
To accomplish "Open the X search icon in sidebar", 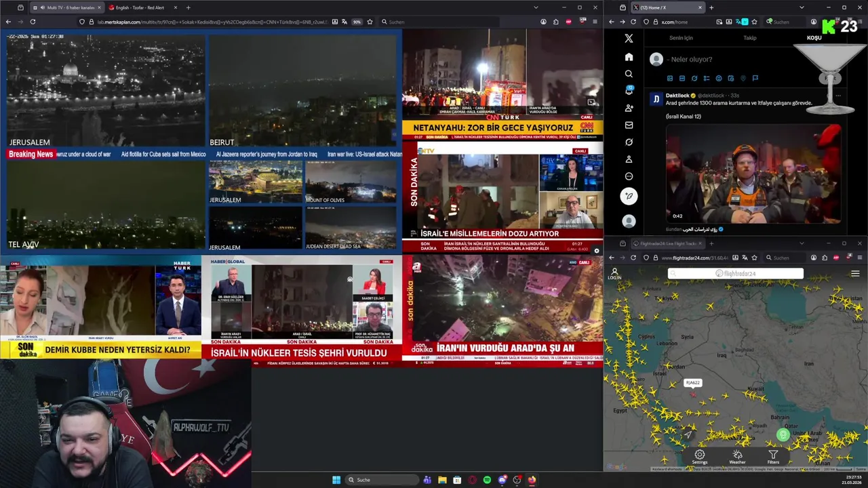I will point(629,74).
